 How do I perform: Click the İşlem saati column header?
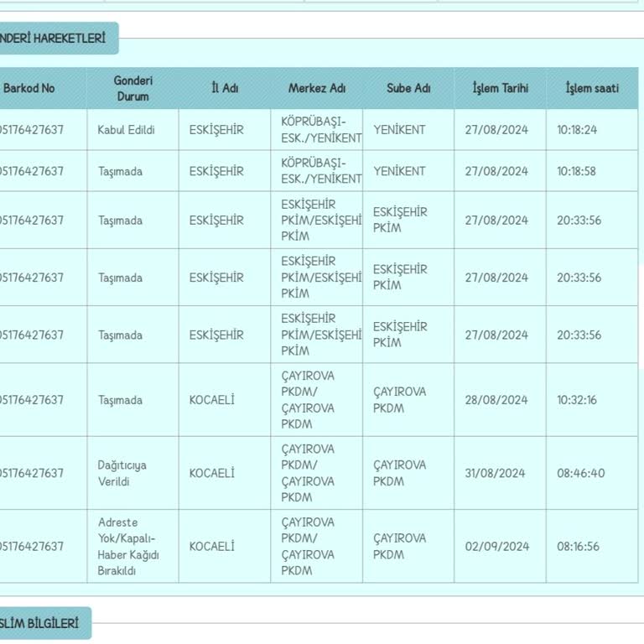coord(592,88)
